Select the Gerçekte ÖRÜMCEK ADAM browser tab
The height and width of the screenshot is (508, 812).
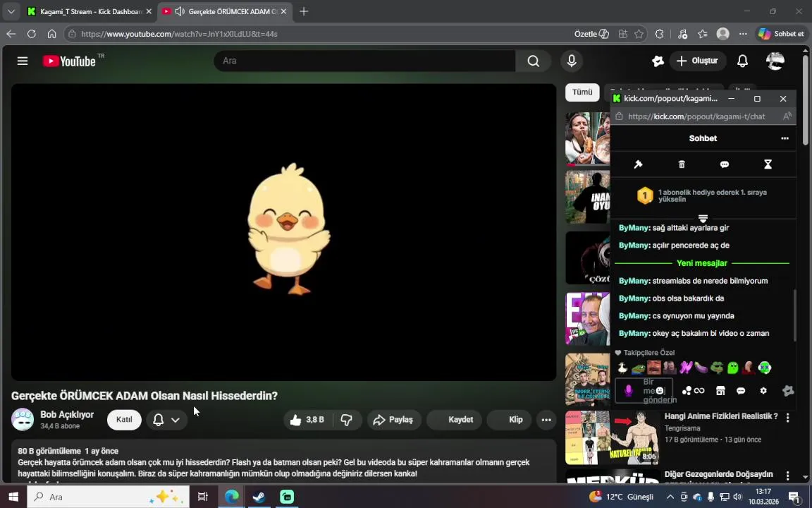click(226, 11)
